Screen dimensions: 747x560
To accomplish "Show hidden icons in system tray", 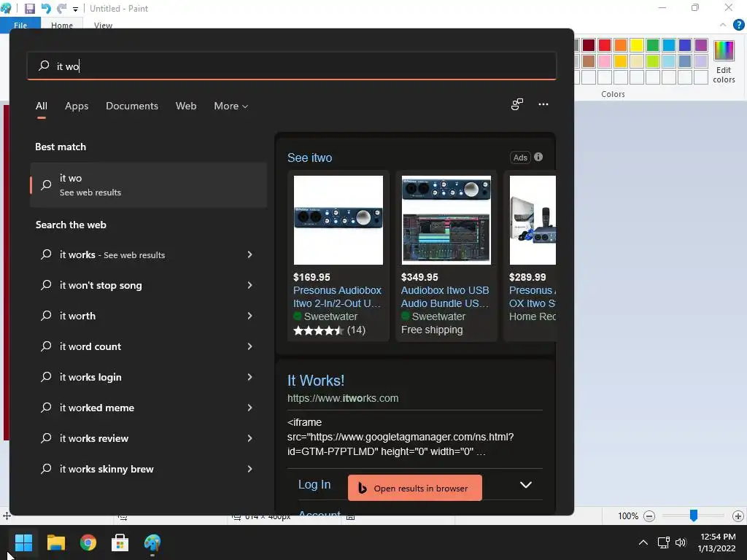I will [x=643, y=542].
